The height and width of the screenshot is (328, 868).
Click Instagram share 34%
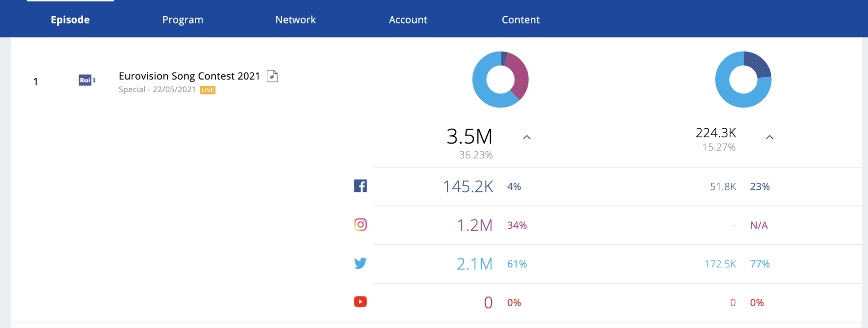click(517, 225)
